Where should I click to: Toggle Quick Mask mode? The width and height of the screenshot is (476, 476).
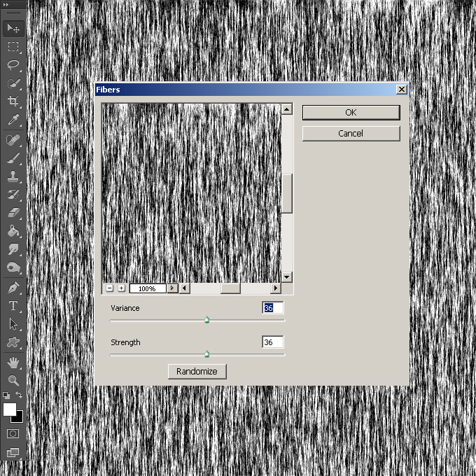13,433
